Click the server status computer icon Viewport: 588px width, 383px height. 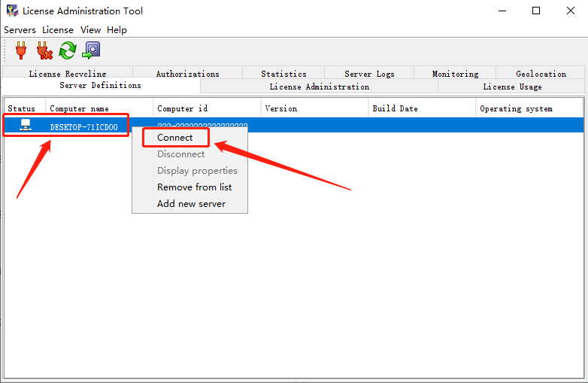coord(26,125)
